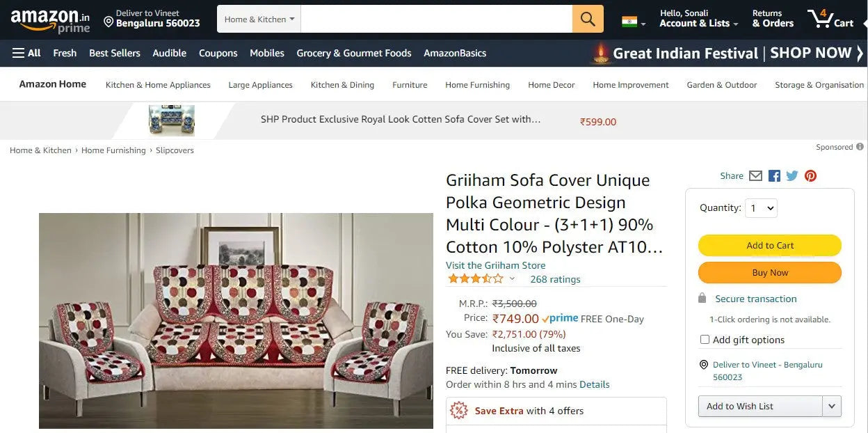Expand the Add to Wish List arrow
Image resolution: width=868 pixels, height=433 pixels.
tap(832, 407)
